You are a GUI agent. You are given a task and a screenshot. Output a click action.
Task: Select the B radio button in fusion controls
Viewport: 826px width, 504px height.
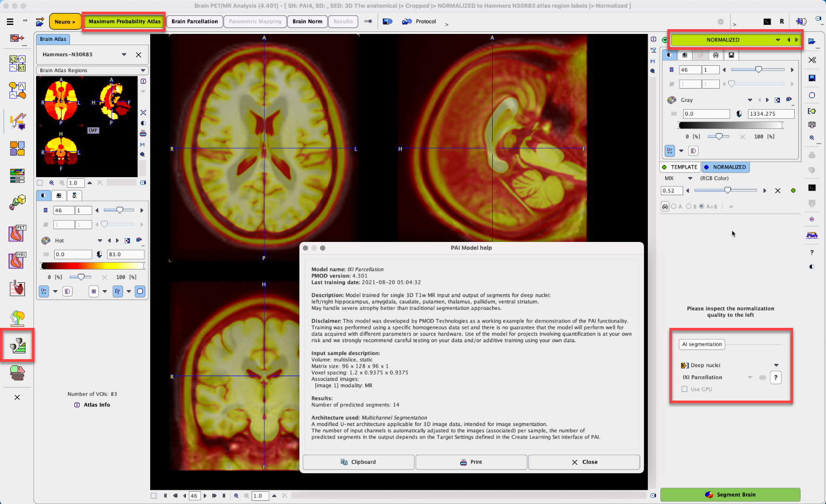pyautogui.click(x=689, y=206)
